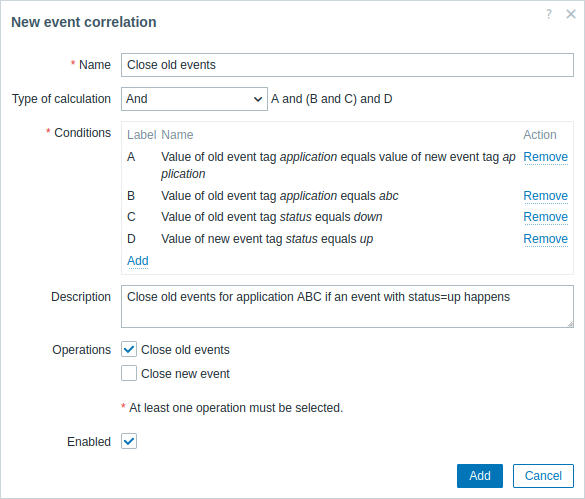Click the blue Add button
585x499 pixels.
480,476
